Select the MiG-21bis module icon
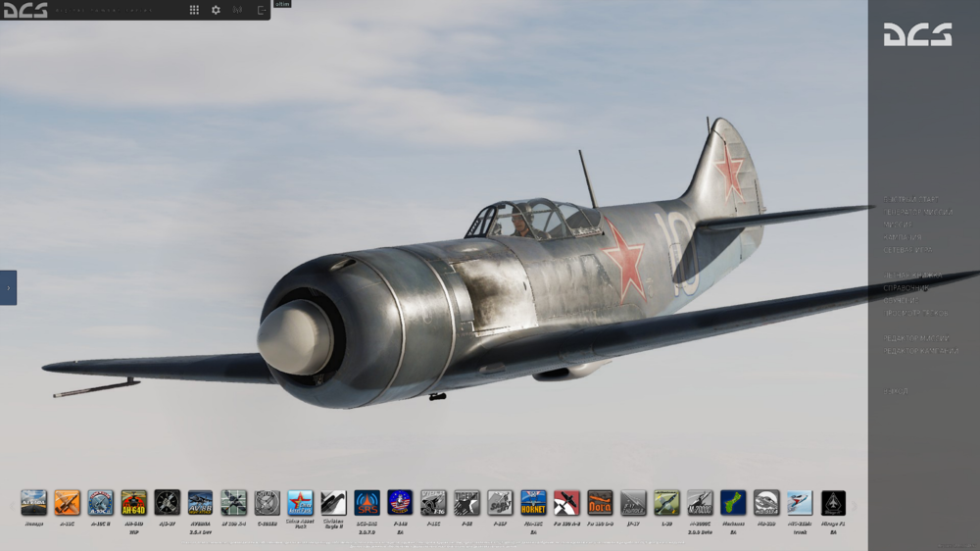 click(800, 503)
